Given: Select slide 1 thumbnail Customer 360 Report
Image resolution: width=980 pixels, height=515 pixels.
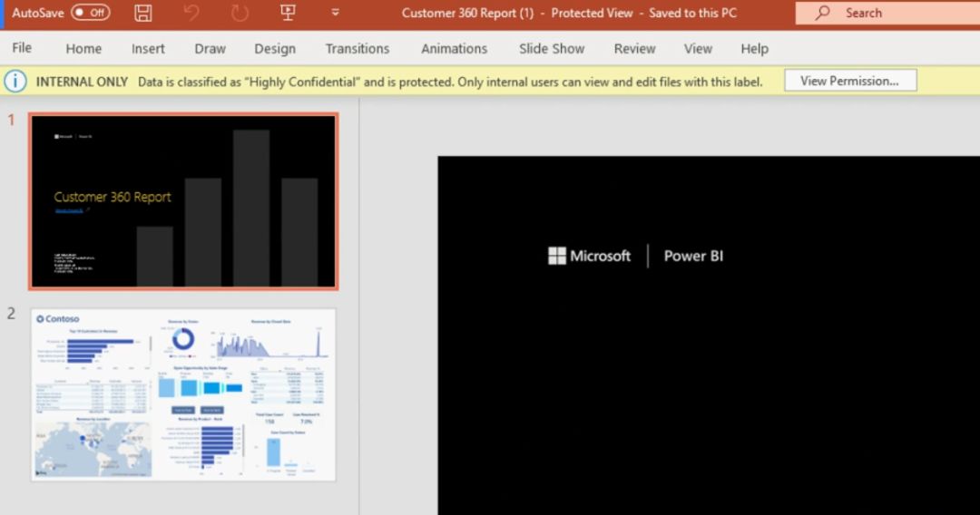Looking at the screenshot, I should (183, 201).
